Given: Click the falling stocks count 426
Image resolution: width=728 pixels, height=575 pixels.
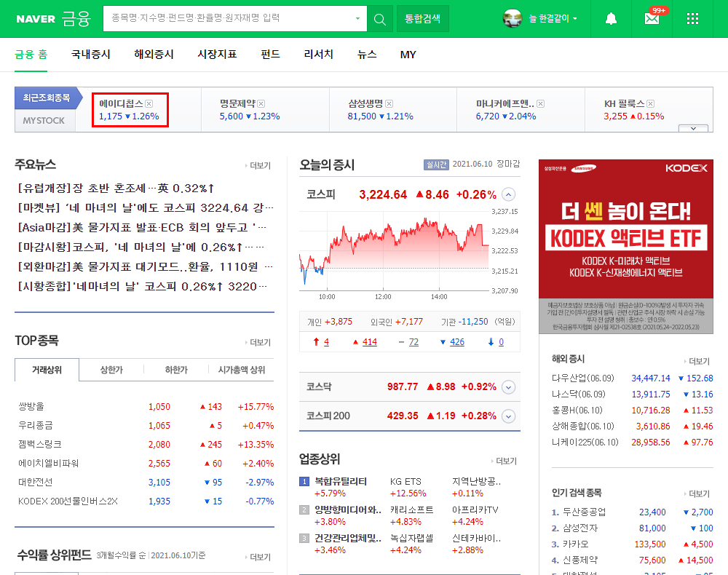Looking at the screenshot, I should [457, 342].
